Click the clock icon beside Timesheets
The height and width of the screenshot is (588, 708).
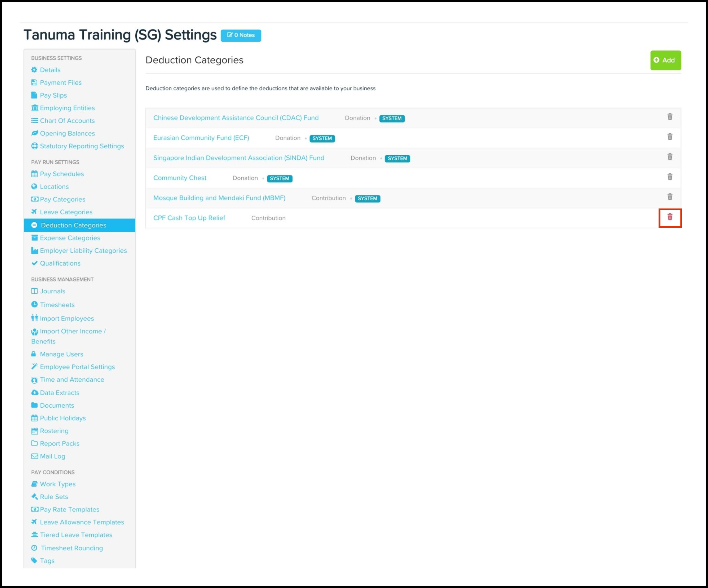point(34,304)
